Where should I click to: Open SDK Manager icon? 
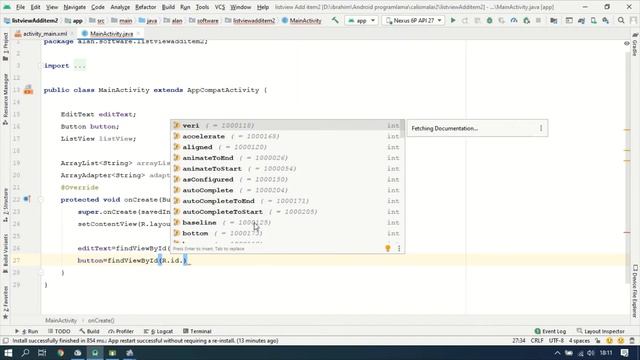click(x=606, y=20)
